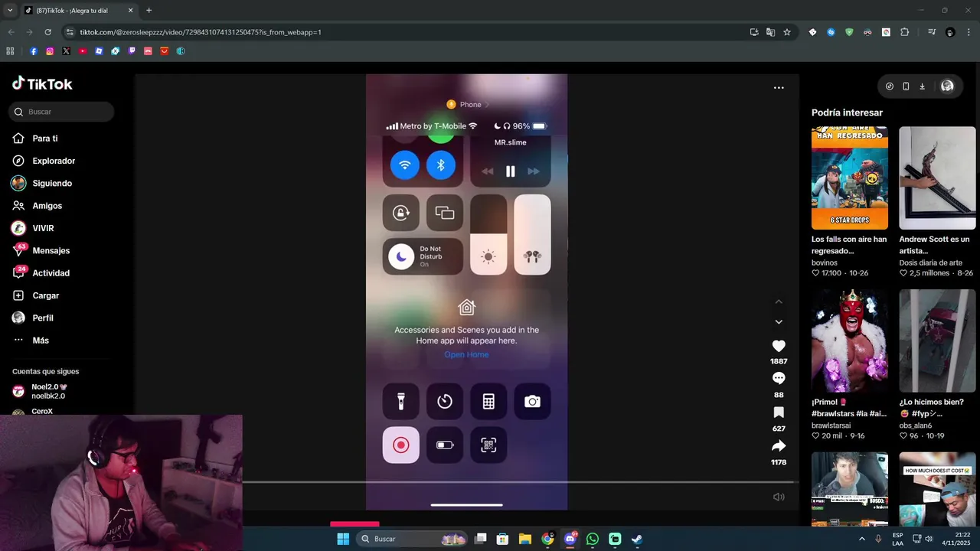Image resolution: width=980 pixels, height=551 pixels.
Task: Open the Windows Start menu
Action: (x=343, y=539)
